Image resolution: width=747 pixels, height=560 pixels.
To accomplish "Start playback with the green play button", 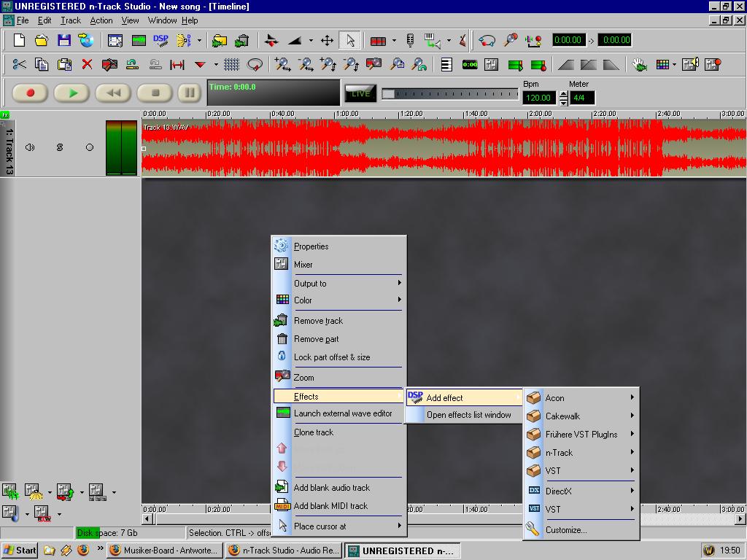I will 72,93.
